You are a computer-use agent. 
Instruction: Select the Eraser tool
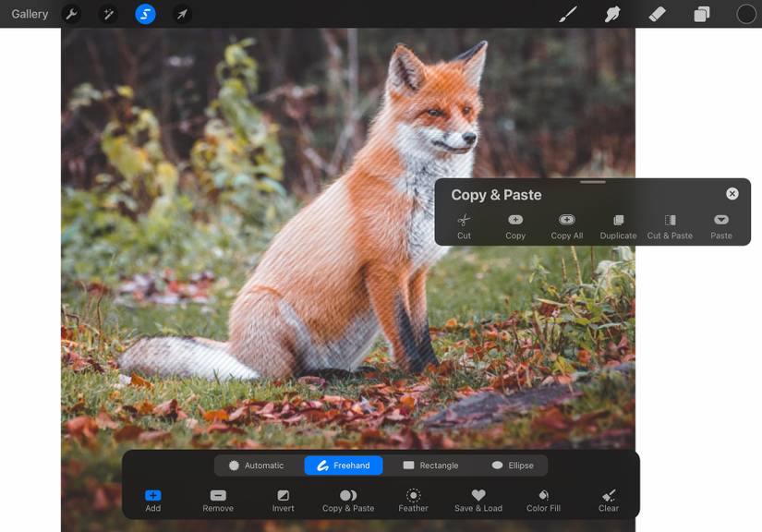(x=657, y=14)
